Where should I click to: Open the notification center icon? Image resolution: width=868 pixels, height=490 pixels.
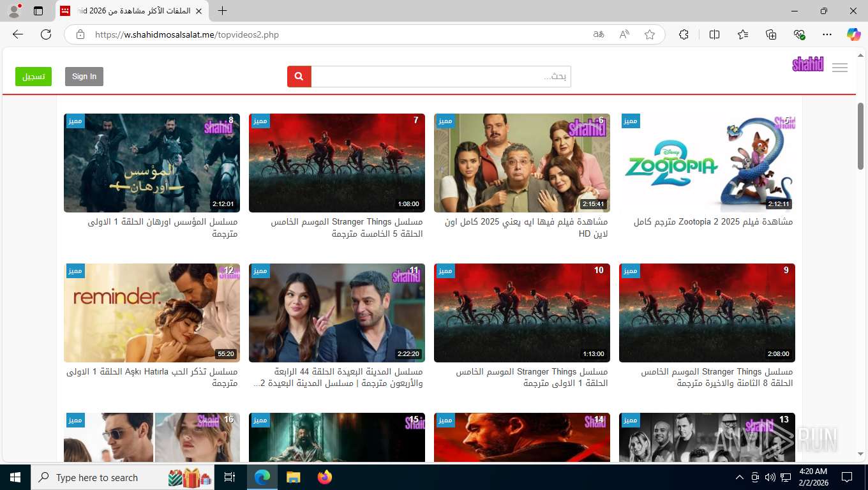pyautogui.click(x=847, y=477)
